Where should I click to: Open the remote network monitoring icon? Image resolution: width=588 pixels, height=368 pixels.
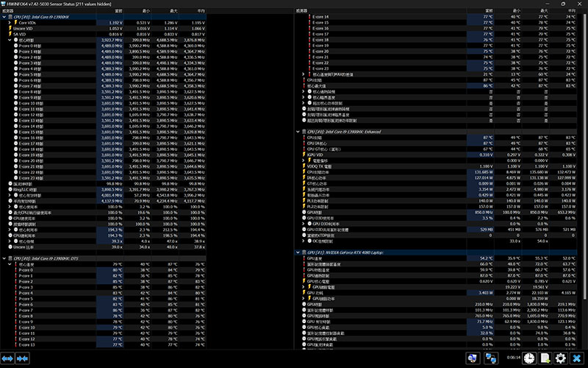(x=475, y=358)
